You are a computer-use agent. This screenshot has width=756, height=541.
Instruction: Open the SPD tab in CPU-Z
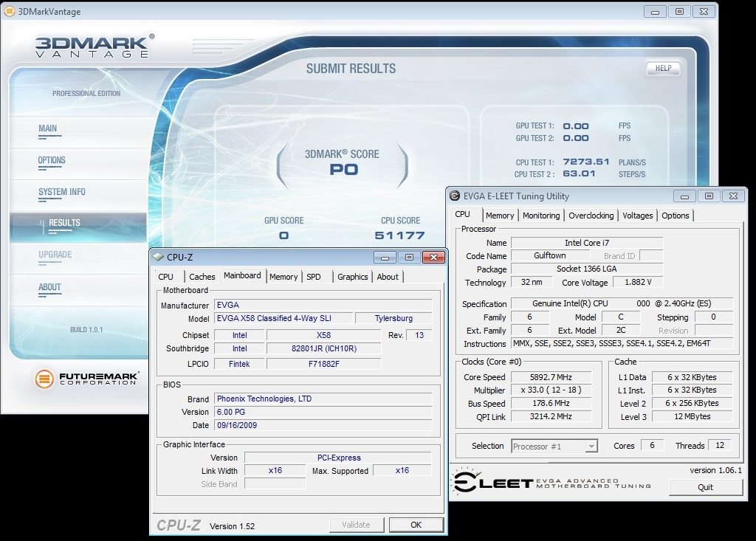click(314, 277)
